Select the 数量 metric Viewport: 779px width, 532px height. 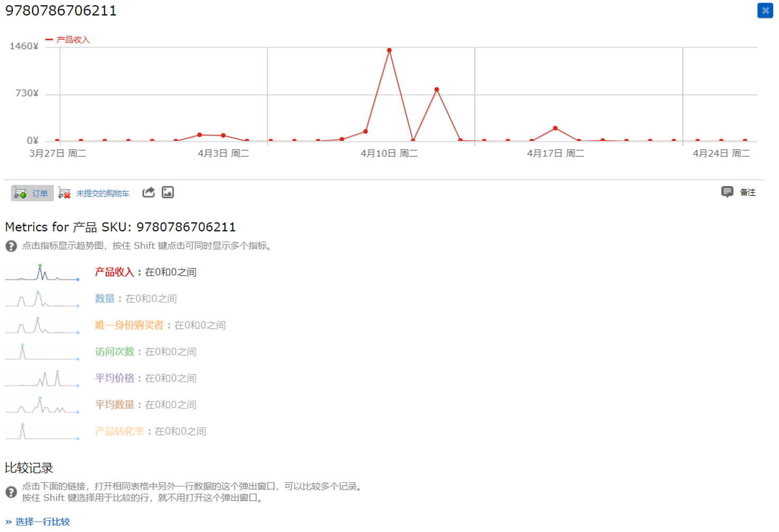105,299
